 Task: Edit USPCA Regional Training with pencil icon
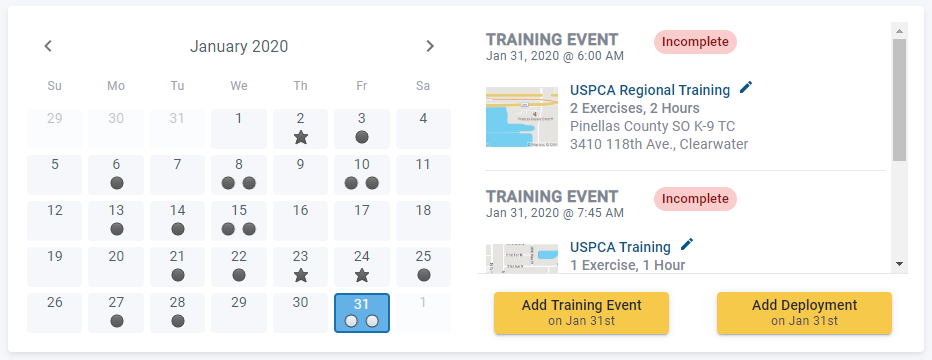coord(746,89)
